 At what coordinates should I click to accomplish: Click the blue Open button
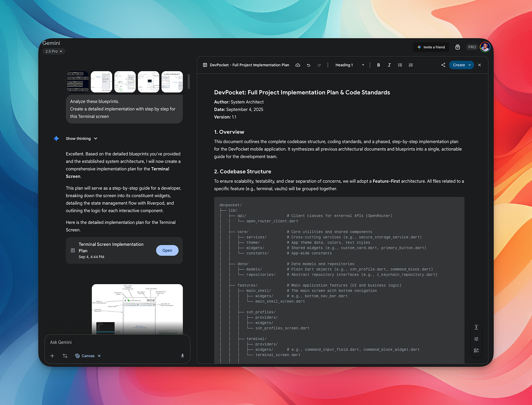click(167, 251)
